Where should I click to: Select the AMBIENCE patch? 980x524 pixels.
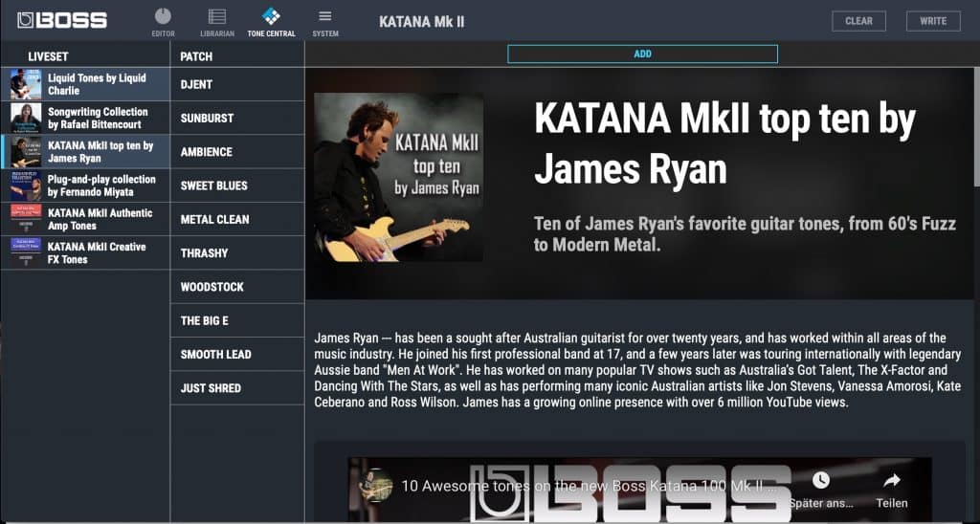[x=237, y=152]
